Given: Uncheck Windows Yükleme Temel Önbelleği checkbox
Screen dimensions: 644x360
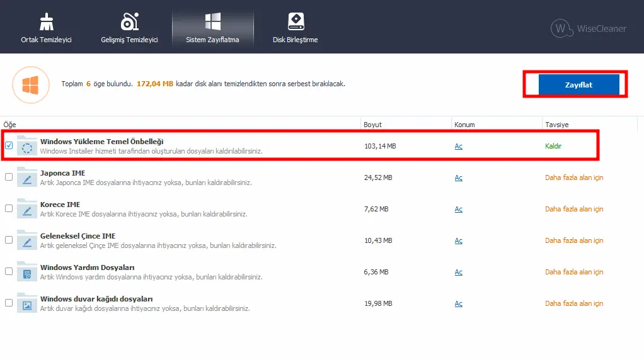Looking at the screenshot, I should tap(9, 145).
